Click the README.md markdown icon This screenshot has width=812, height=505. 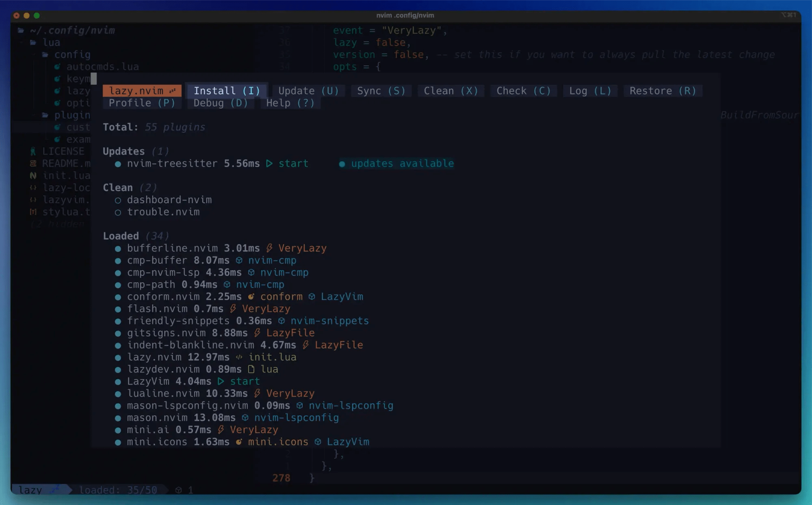(33, 163)
